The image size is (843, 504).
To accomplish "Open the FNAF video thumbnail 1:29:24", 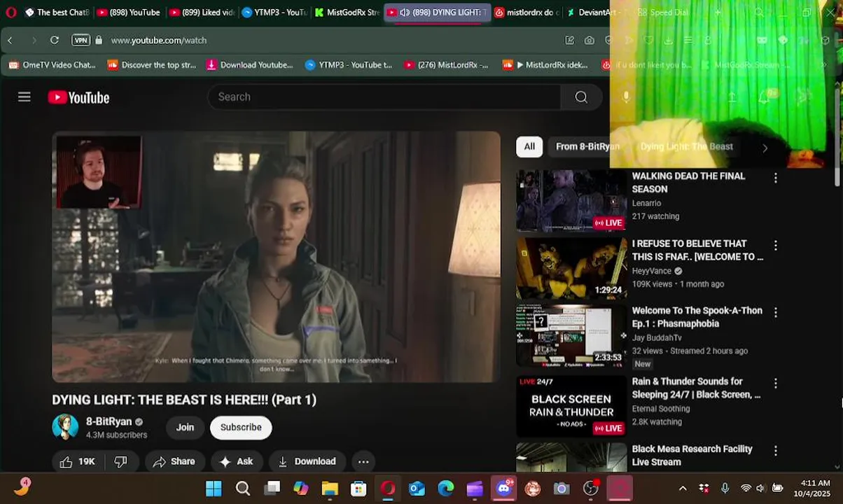I will [571, 268].
